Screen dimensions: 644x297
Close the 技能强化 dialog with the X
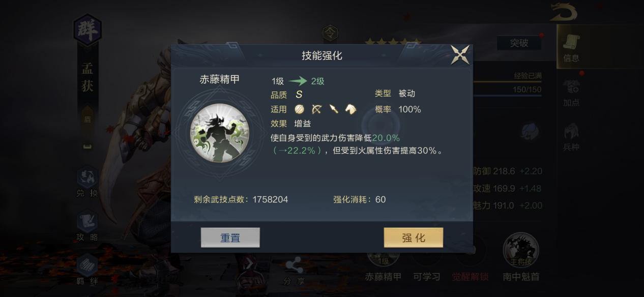pos(460,55)
